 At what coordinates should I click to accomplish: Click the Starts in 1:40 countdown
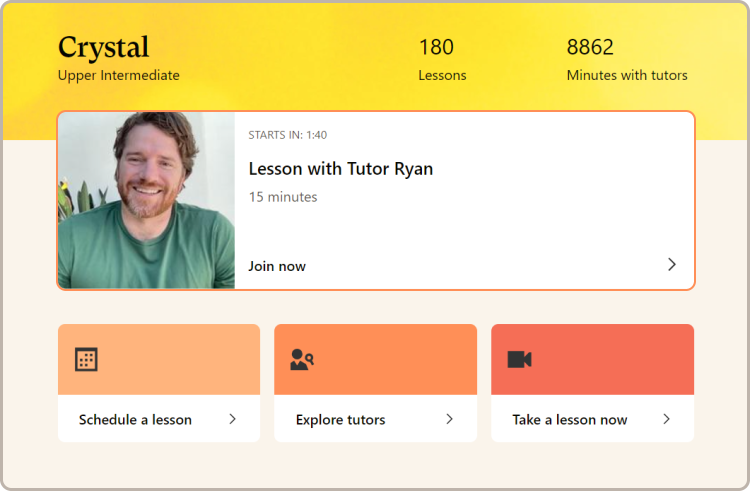coord(288,135)
